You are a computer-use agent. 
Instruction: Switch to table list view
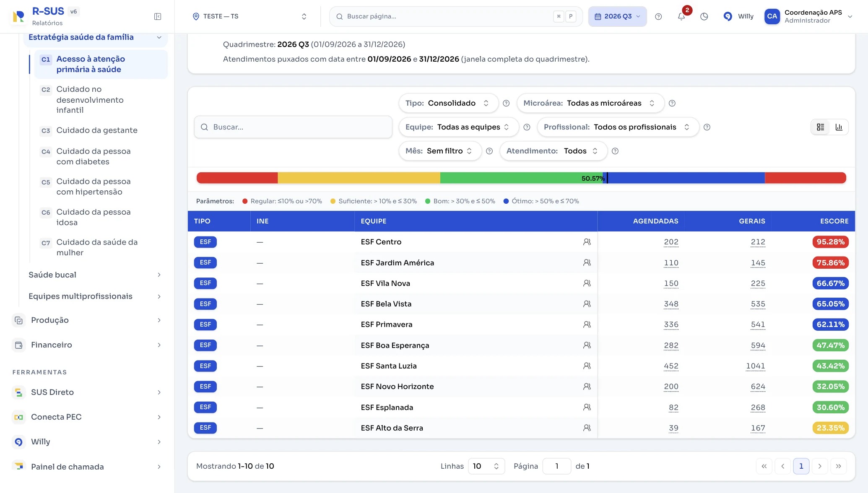pyautogui.click(x=821, y=127)
